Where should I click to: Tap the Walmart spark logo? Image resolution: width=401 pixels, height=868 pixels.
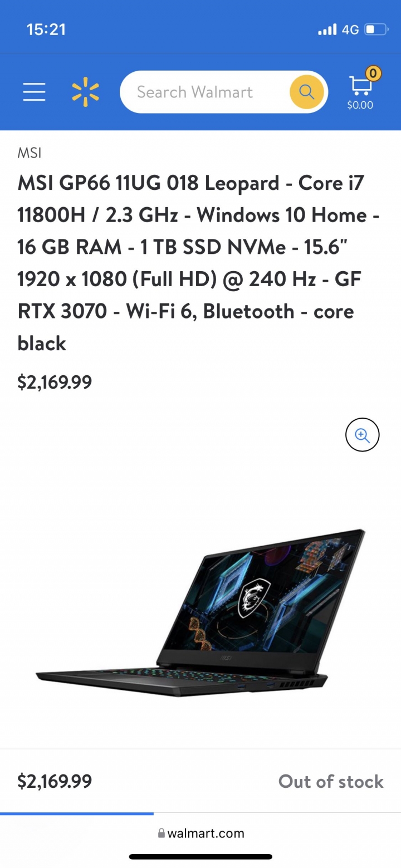(85, 92)
